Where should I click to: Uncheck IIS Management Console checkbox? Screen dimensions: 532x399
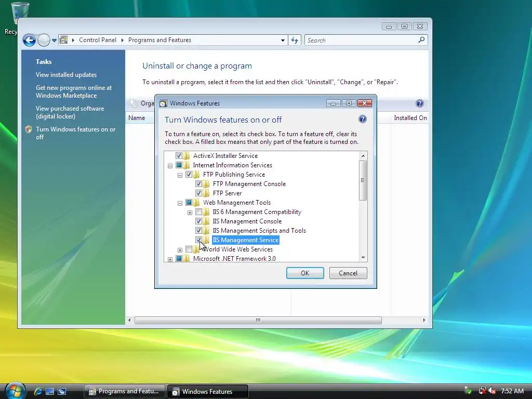click(x=198, y=221)
